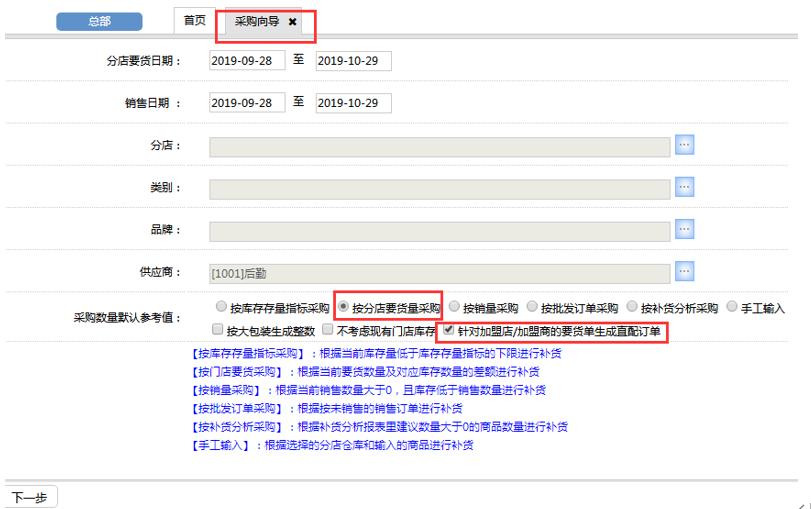The image size is (811, 509).
Task: Open the 分店 selection browse button
Action: pos(684,145)
